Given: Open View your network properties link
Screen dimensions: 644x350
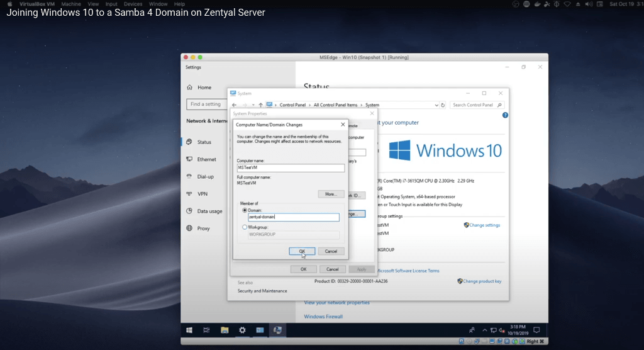Looking at the screenshot, I should tap(337, 303).
